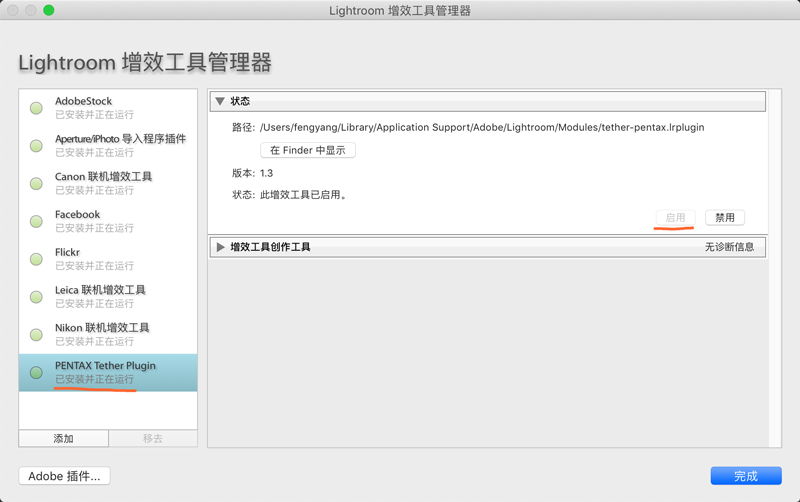Image resolution: width=800 pixels, height=502 pixels.
Task: Click the Canon 联机增效工具 status indicator
Action: [36, 184]
